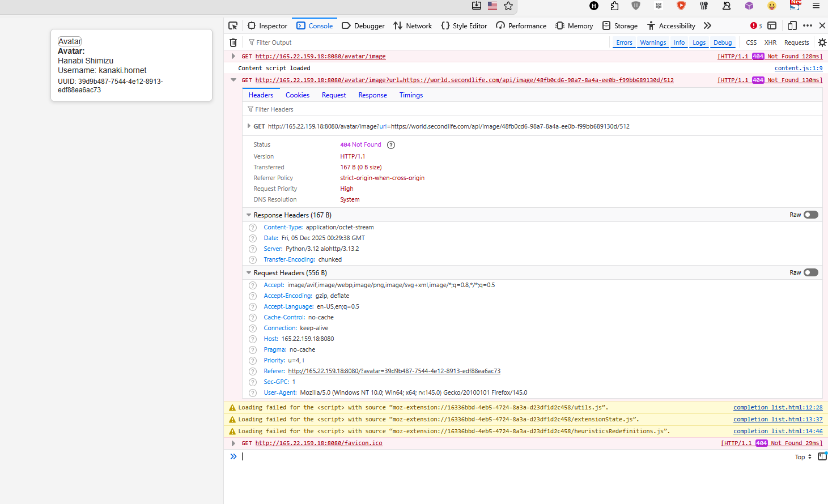
Task: Clear console output with trash icon
Action: coord(233,42)
